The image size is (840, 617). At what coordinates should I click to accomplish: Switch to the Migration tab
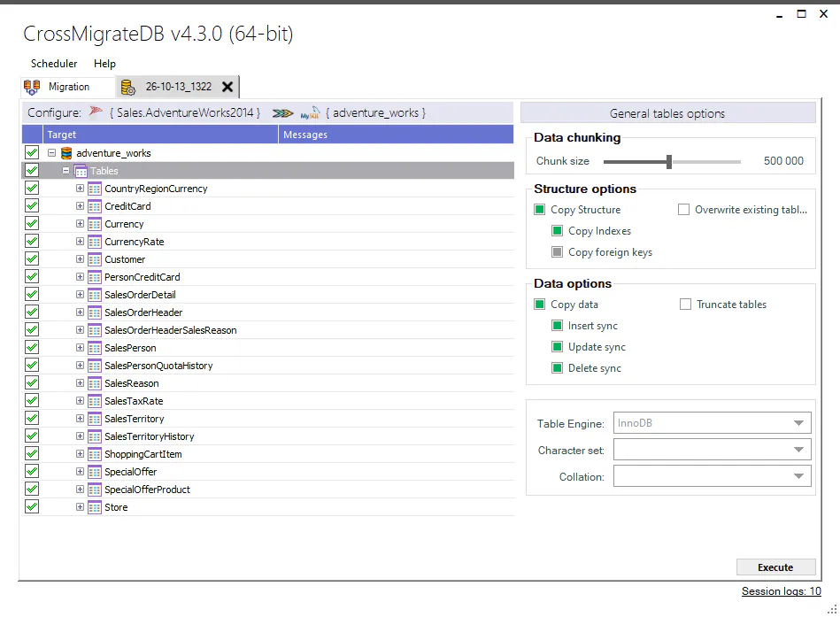(x=68, y=87)
